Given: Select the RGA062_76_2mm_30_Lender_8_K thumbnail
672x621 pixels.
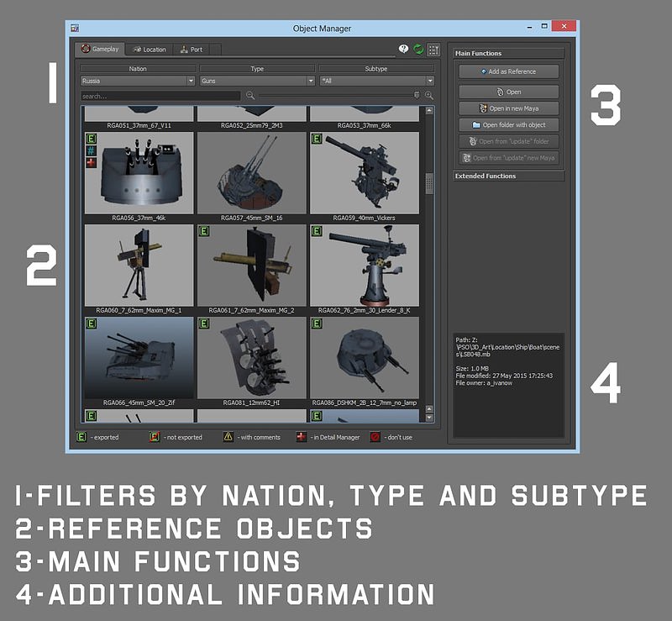Looking at the screenshot, I should pyautogui.click(x=365, y=265).
